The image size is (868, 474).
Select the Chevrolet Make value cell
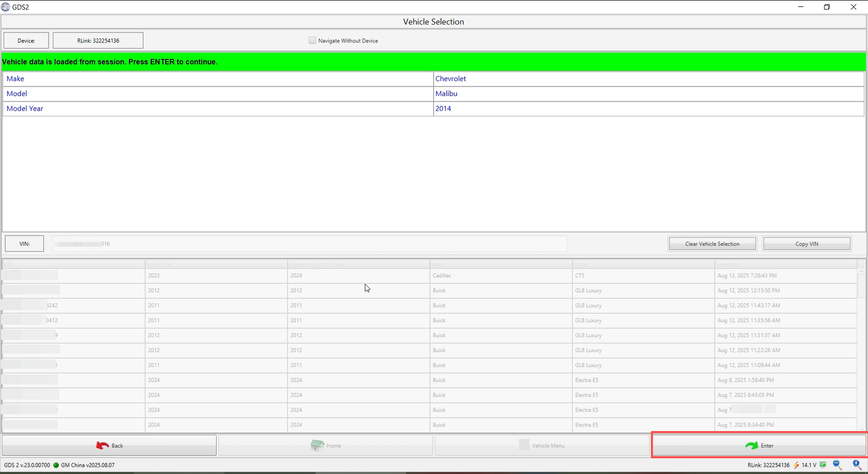click(648, 79)
